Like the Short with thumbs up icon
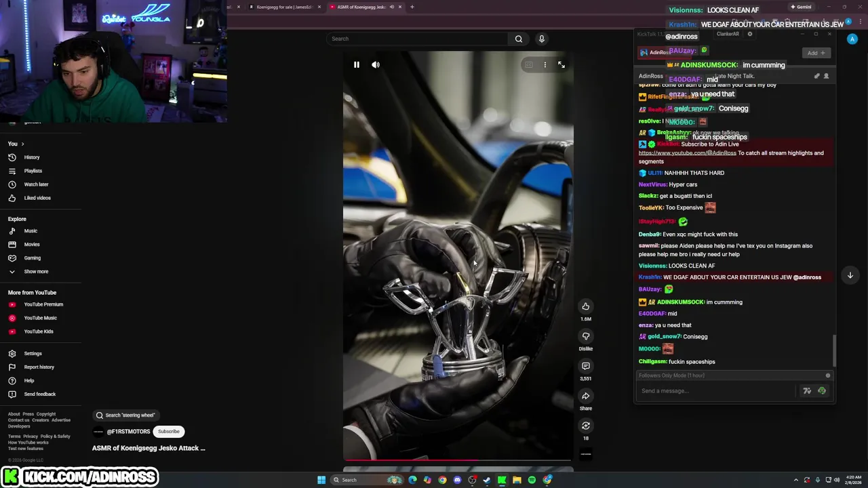The image size is (868, 488). (x=585, y=306)
